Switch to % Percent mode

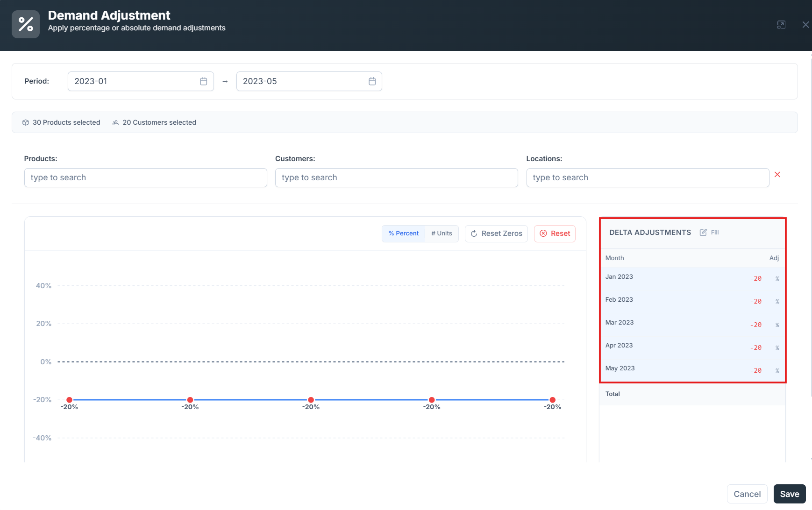tap(404, 234)
